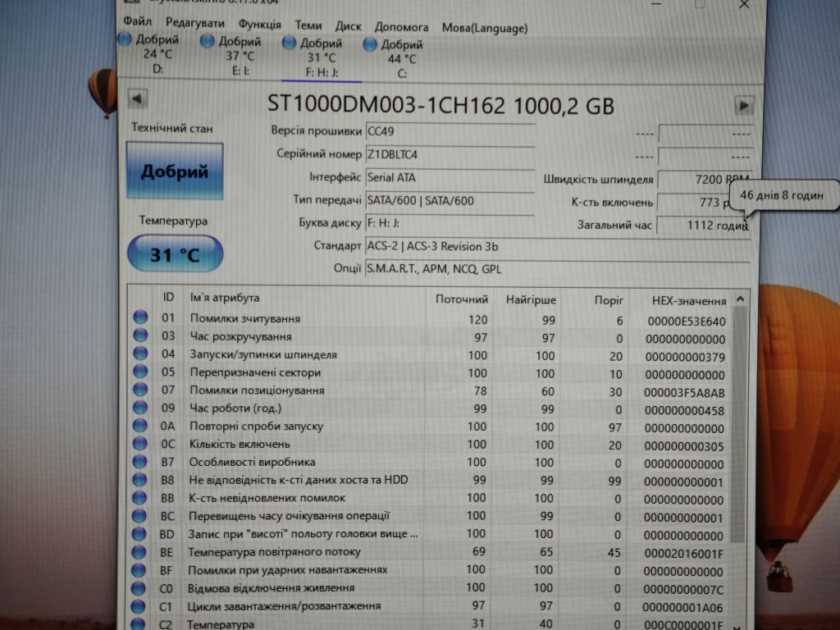Click the attribute list scroll up arrow
Screen dimensions: 840x630
pyautogui.click(x=740, y=299)
